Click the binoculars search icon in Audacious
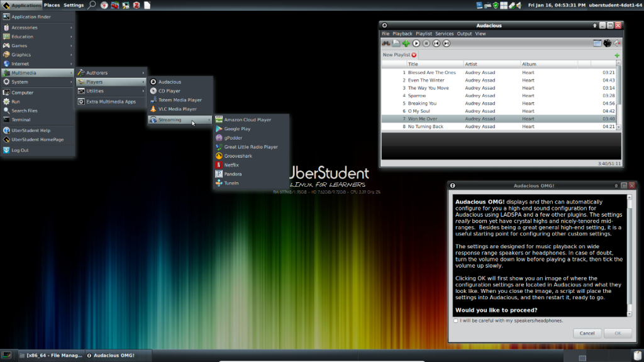 pos(386,43)
